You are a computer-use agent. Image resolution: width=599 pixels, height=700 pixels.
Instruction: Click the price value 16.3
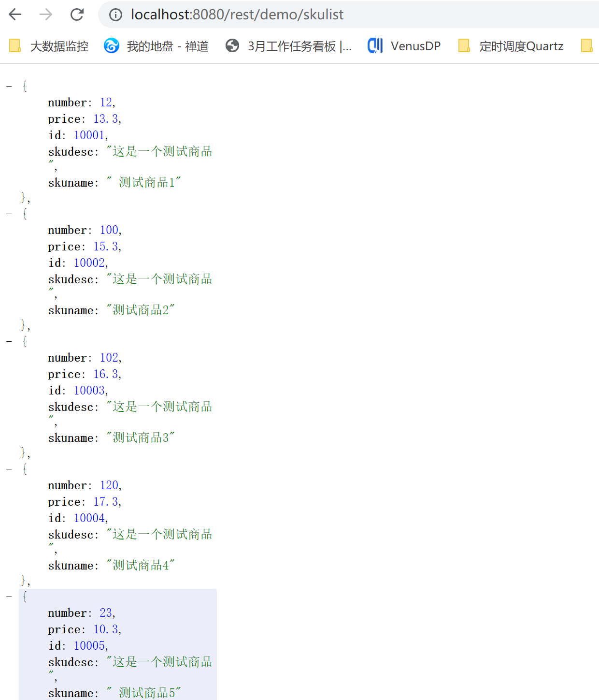coord(106,374)
